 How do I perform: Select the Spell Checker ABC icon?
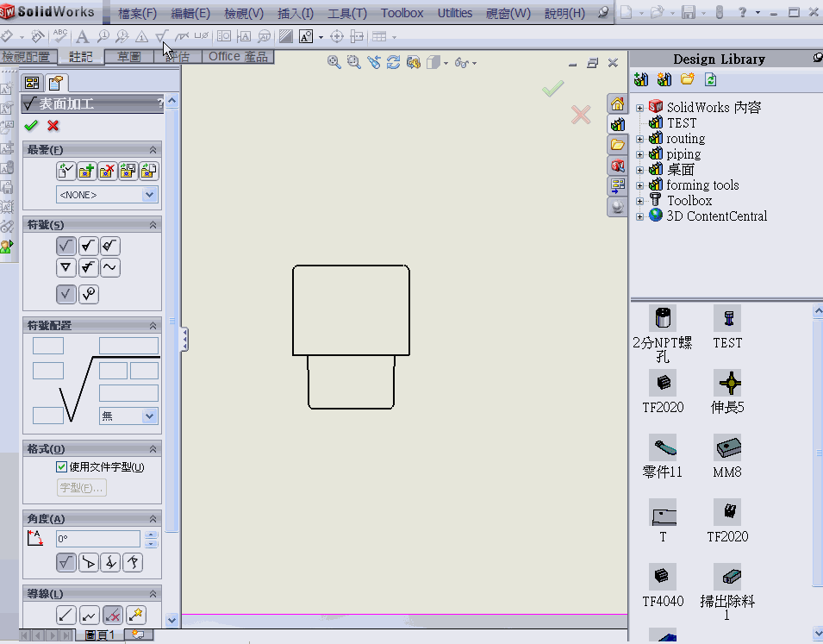coord(59,36)
